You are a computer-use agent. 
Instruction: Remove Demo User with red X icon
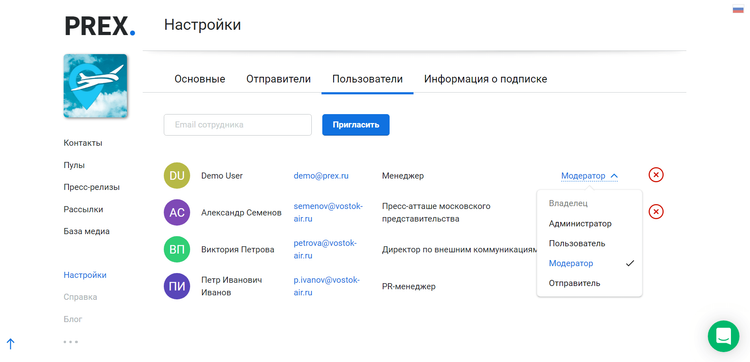point(656,175)
